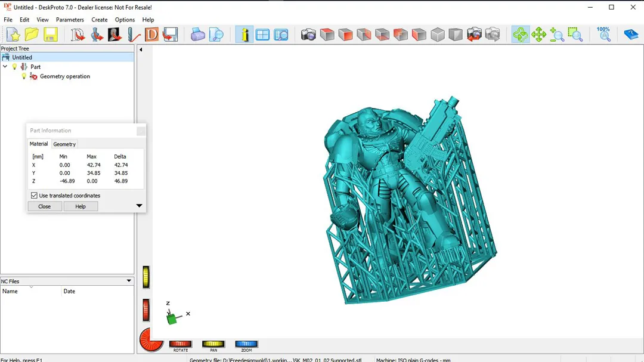Click the orange D toolbar icon
This screenshot has width=644, height=362.
click(x=151, y=35)
